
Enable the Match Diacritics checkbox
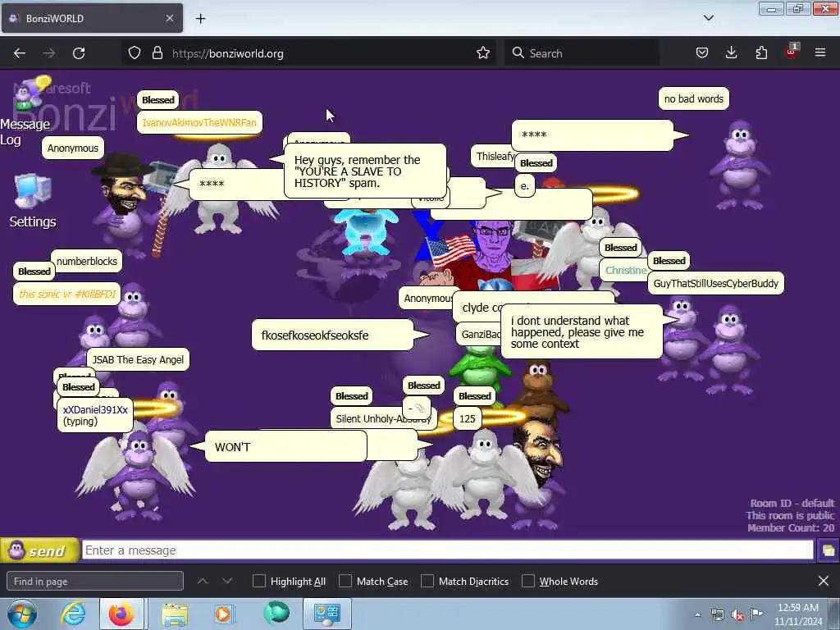pos(427,582)
